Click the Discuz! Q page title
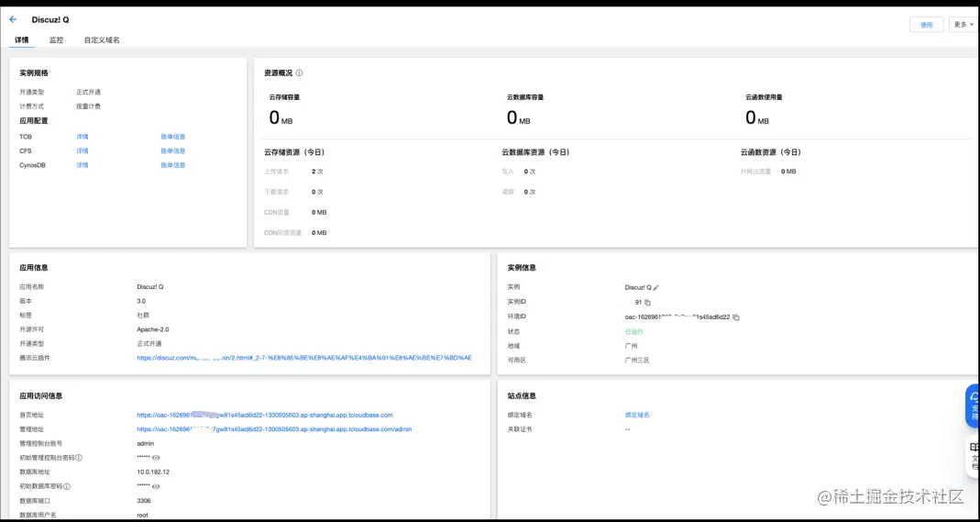The height and width of the screenshot is (522, 980). pos(50,20)
